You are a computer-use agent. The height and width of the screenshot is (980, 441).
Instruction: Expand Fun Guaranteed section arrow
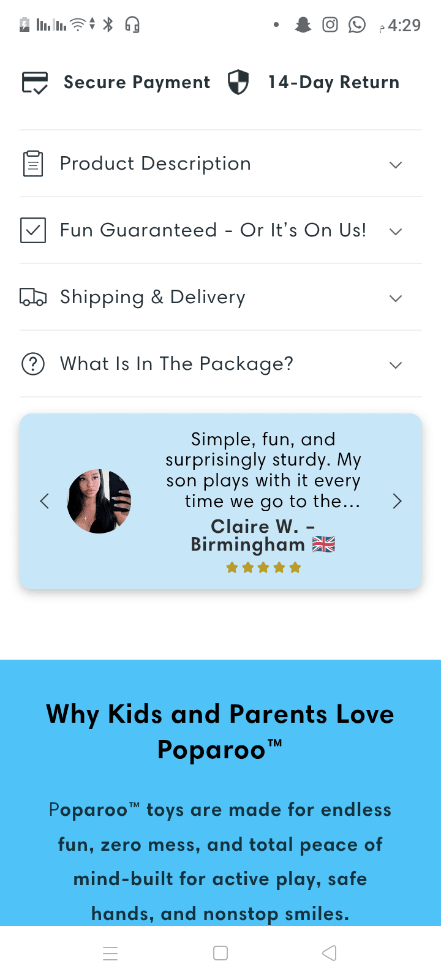coord(396,232)
